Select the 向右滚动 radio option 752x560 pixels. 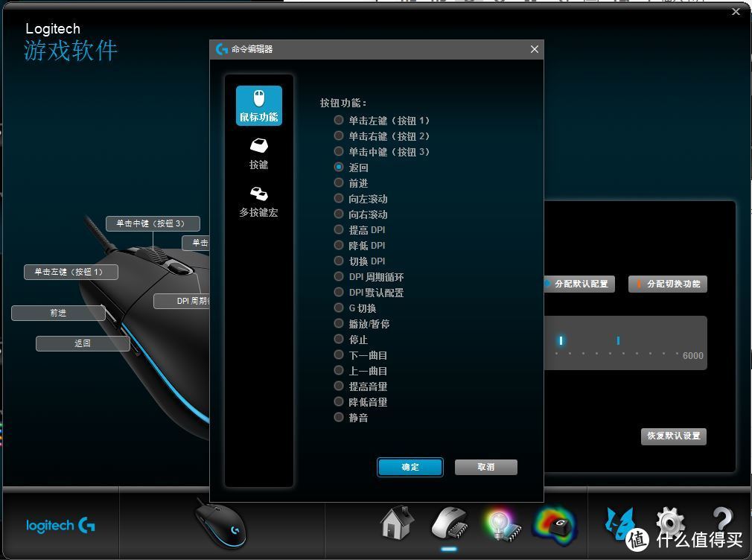coord(339,214)
